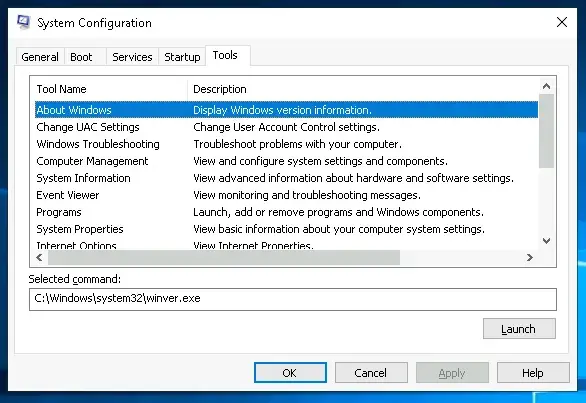
Task: Open Help for System Configuration
Action: point(533,373)
